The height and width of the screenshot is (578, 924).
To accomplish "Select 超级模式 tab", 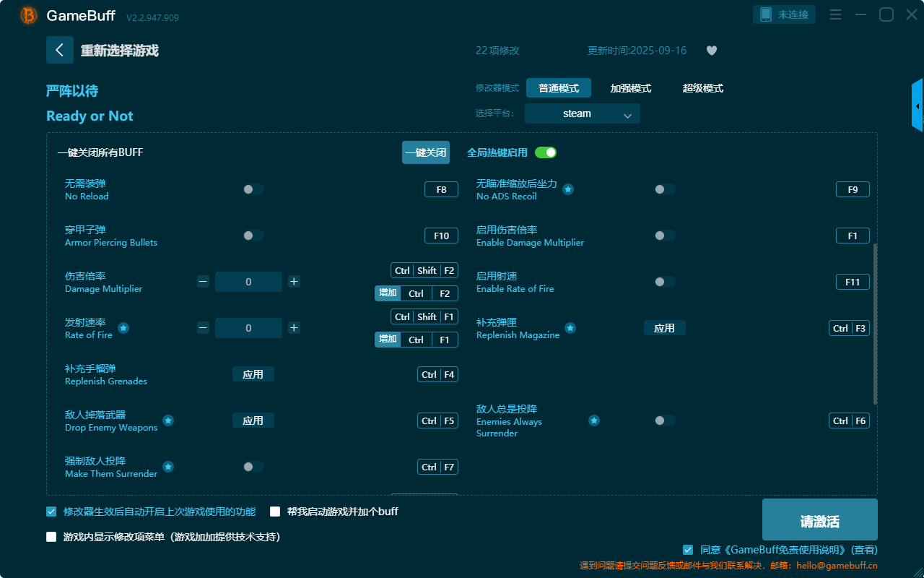I will [x=703, y=88].
